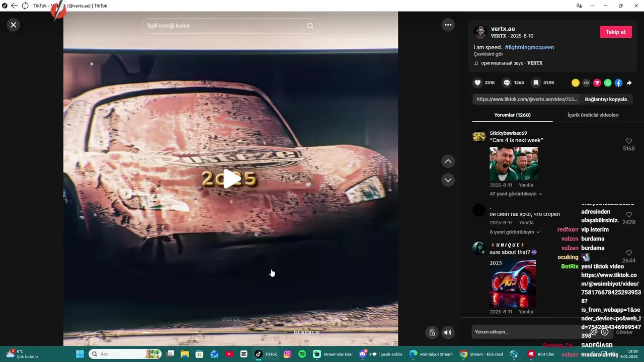The width and height of the screenshot is (644, 362).
Task: Open YouTube app from taskbar
Action: click(x=229, y=354)
